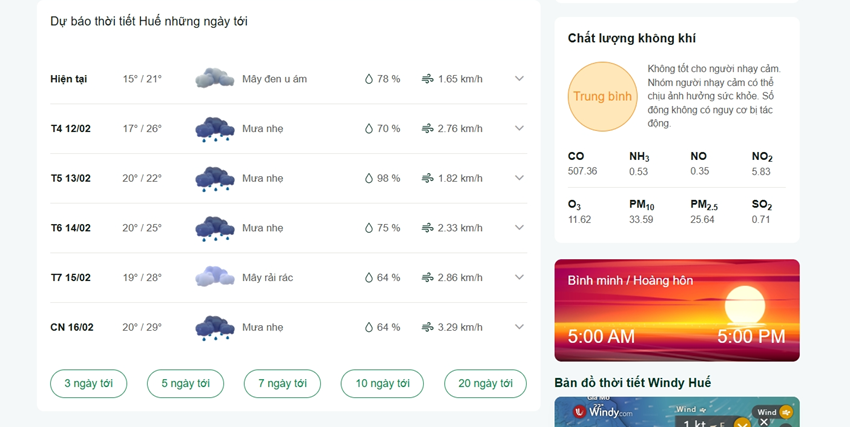The width and height of the screenshot is (850, 427).
Task: Click the Trung bình air quality circle
Action: click(603, 96)
